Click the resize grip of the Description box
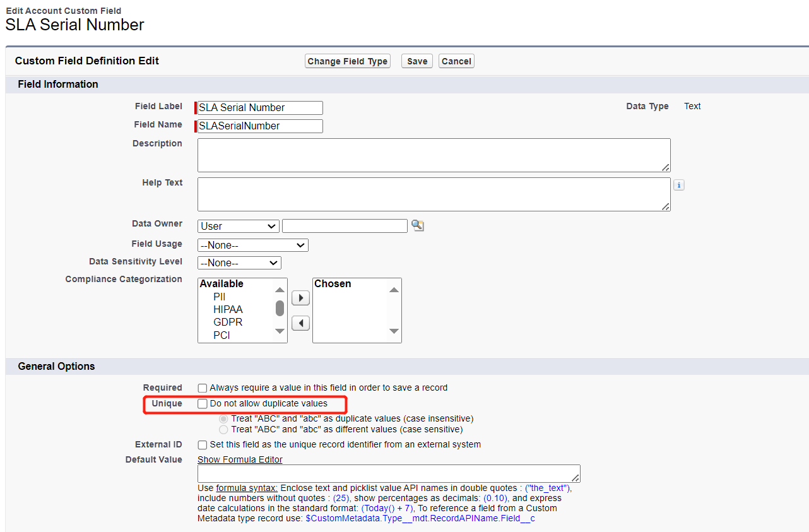This screenshot has height=532, width=809. click(x=666, y=168)
